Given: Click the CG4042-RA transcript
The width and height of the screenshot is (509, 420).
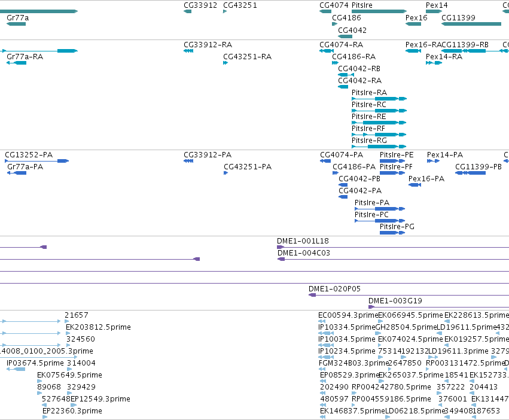Looking at the screenshot, I should [x=343, y=87].
